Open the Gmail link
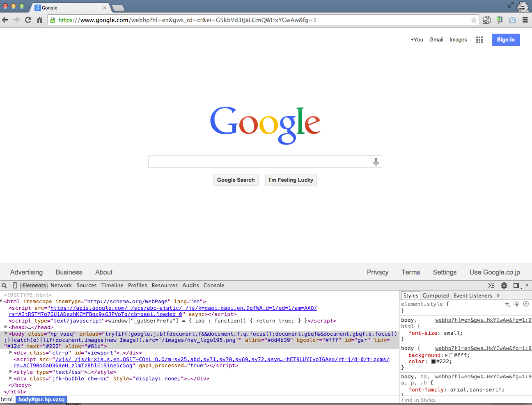Screen dimensions: 532x405 tap(436, 40)
